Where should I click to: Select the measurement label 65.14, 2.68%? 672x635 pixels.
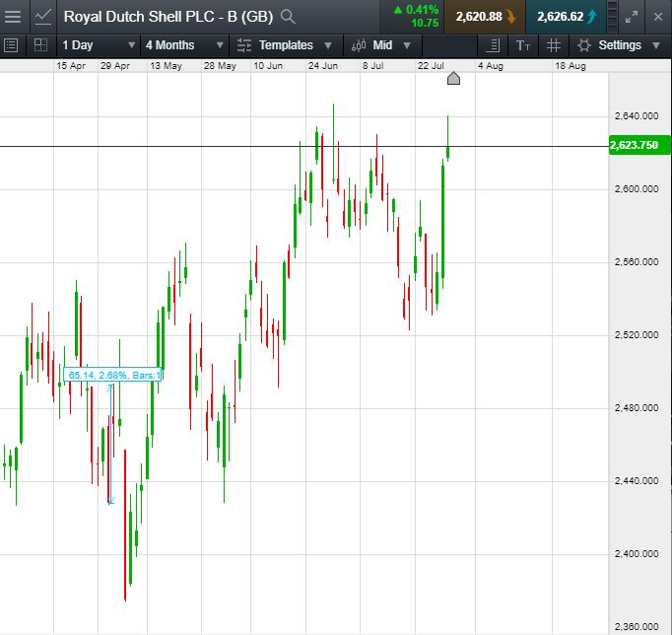point(112,375)
